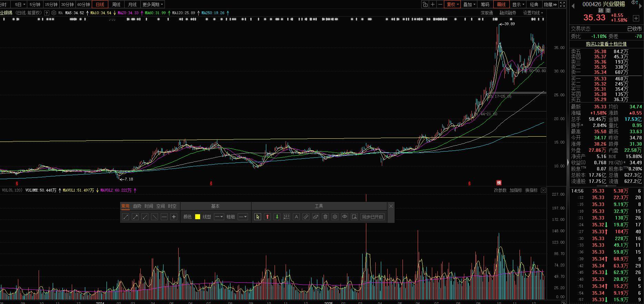Screen dimensions: 644x304
Task: Select the line segment drawing tool
Action: point(126,217)
